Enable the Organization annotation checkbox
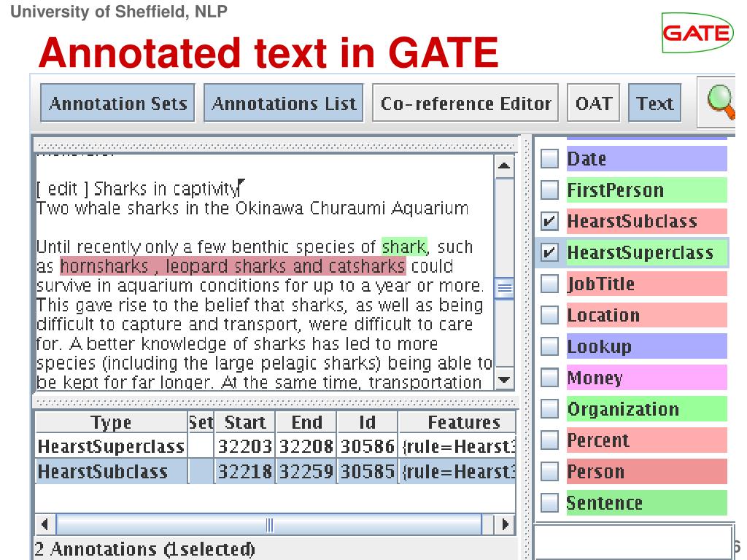This screenshot has width=747, height=560. 550,409
